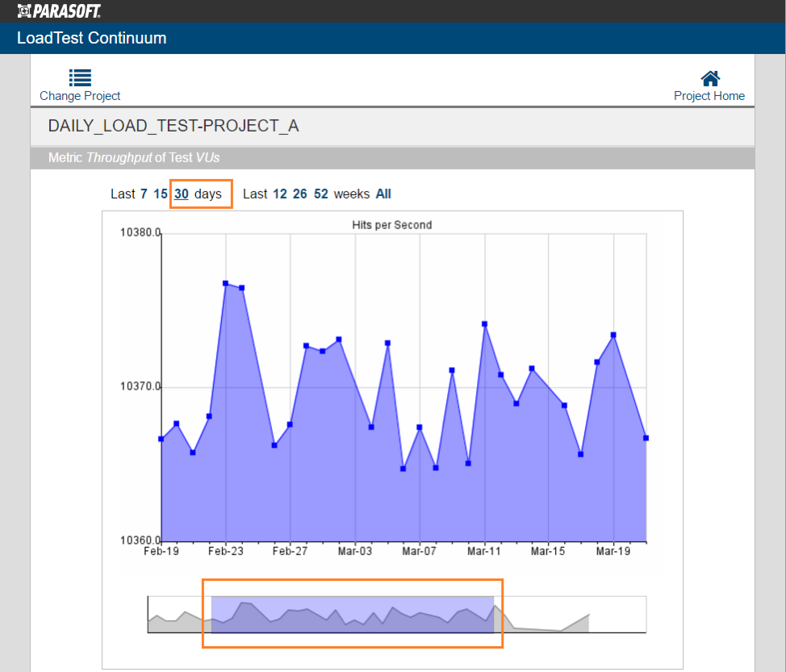This screenshot has height=672, width=786.
Task: Click the Feb-27 x-axis label
Action: (291, 551)
